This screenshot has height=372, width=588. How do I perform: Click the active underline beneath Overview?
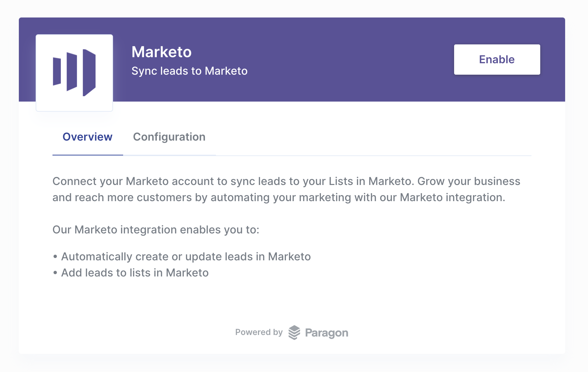click(88, 155)
